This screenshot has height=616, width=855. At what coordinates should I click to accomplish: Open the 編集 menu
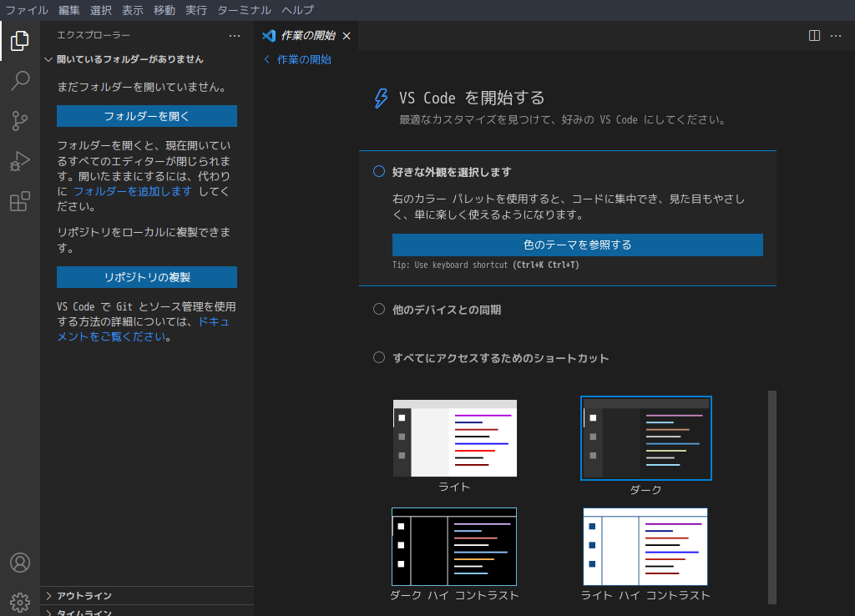coord(69,10)
